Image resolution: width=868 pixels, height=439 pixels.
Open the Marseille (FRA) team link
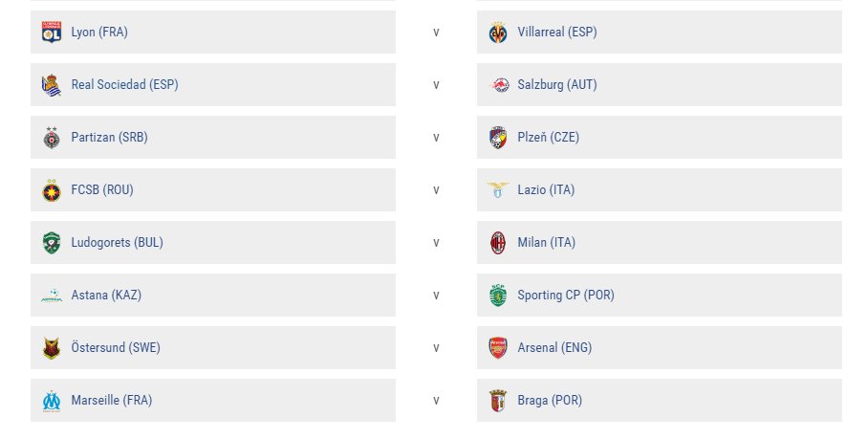111,400
